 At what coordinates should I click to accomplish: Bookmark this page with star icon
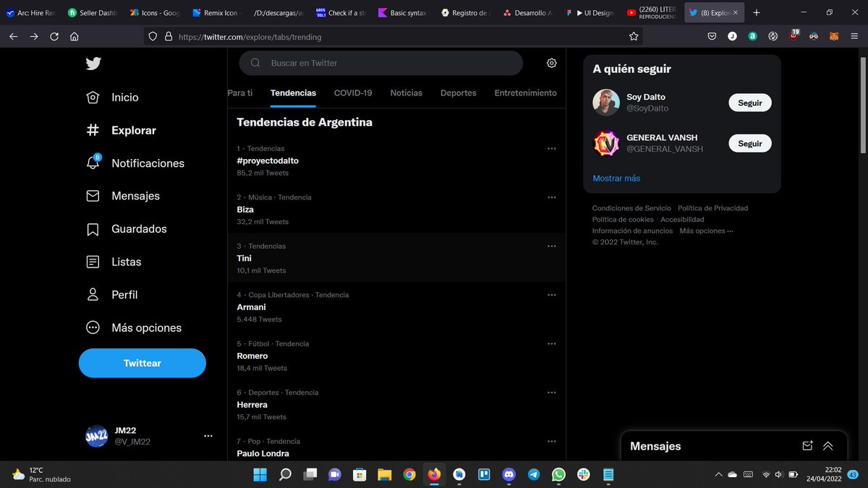[x=634, y=36]
